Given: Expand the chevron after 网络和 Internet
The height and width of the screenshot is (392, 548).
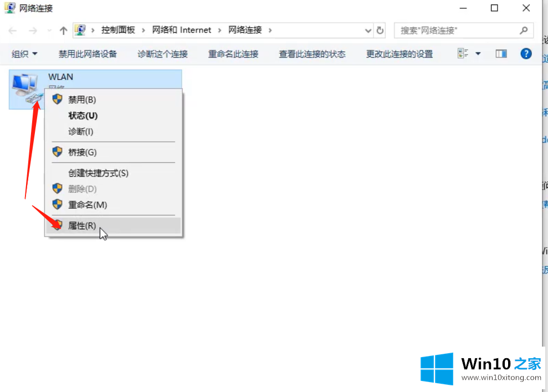Looking at the screenshot, I should pos(219,30).
